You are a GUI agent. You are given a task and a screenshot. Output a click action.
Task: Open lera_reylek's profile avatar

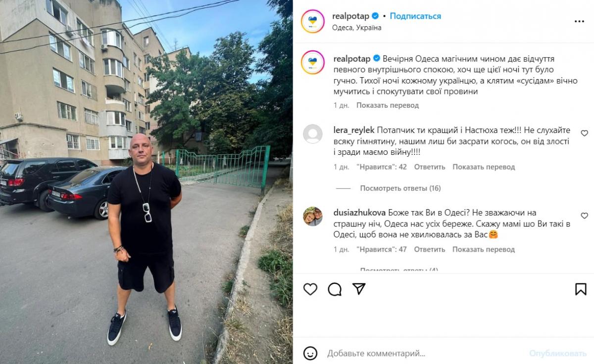[x=313, y=134]
